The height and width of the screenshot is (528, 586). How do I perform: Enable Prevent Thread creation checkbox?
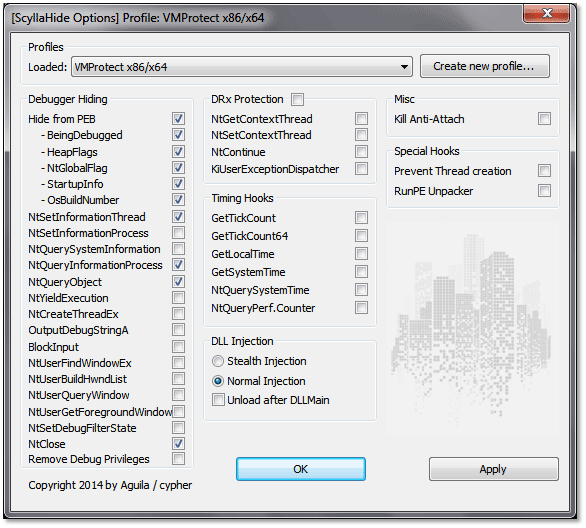tap(545, 171)
